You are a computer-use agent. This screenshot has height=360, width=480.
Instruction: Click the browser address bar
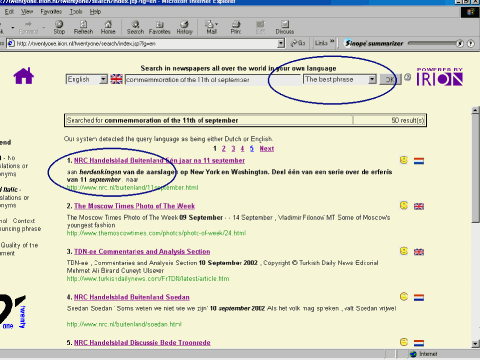(x=146, y=43)
